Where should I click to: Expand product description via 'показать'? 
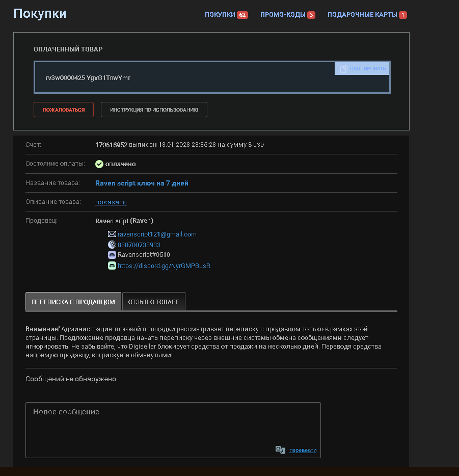[111, 202]
